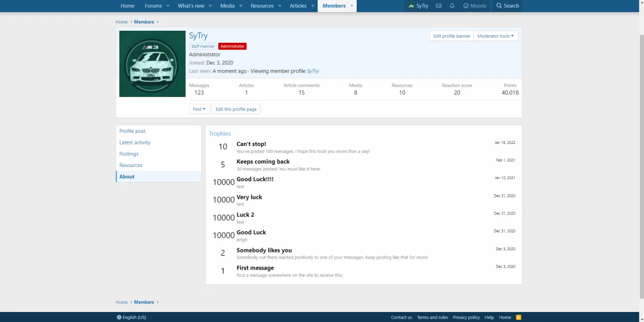Open the orange RSS feed icon
The width and height of the screenshot is (644, 322).
(x=518, y=317)
